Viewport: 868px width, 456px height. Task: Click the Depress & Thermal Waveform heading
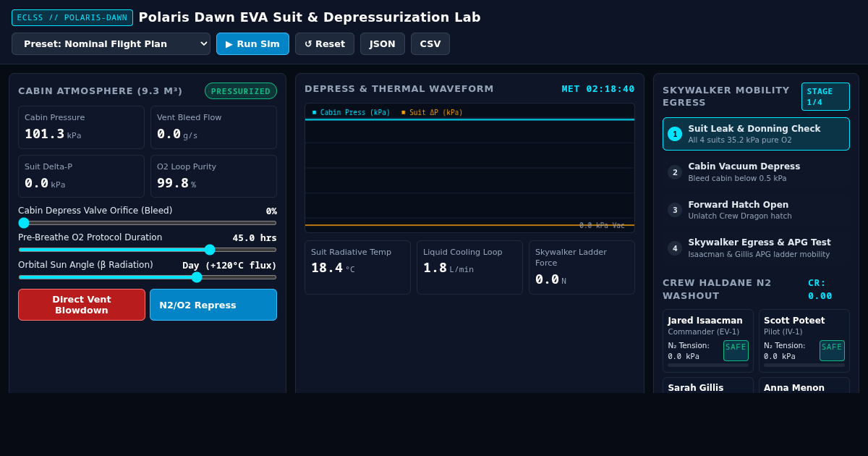[399, 89]
